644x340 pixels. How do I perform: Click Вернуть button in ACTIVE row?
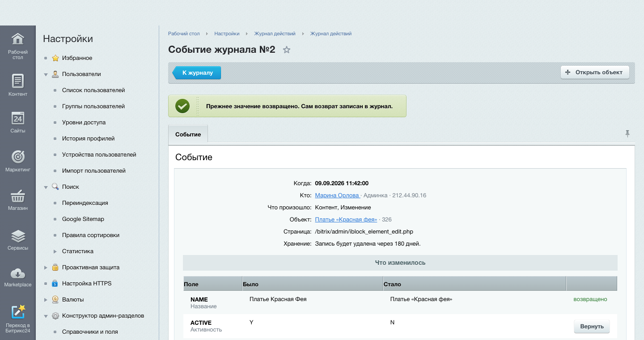click(x=592, y=327)
